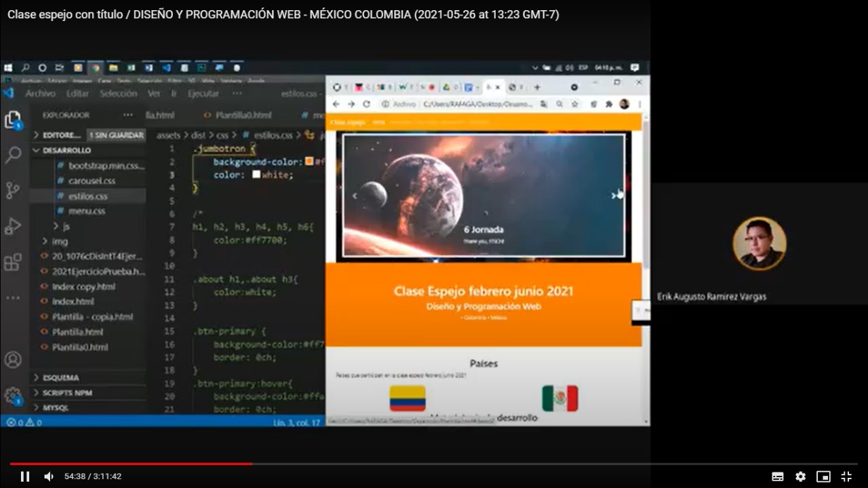This screenshot has height=488, width=868.
Task: Open the Chrome extensions puzzle icon
Action: 608,104
